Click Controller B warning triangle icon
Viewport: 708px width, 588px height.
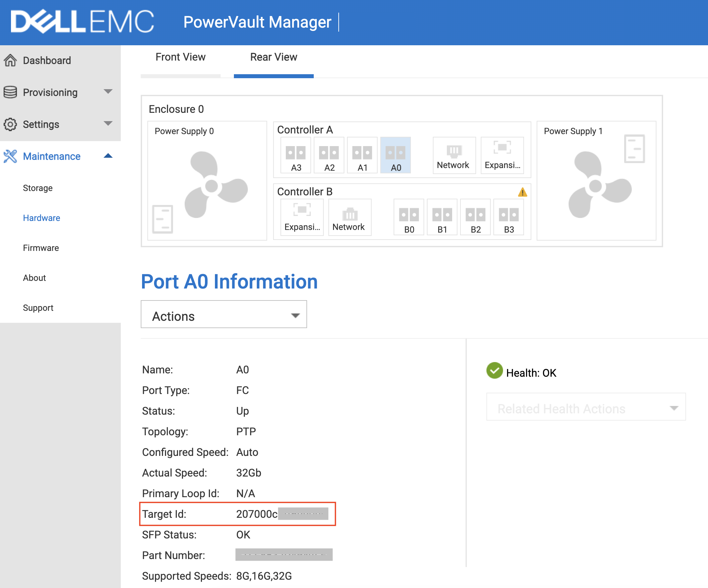522,192
